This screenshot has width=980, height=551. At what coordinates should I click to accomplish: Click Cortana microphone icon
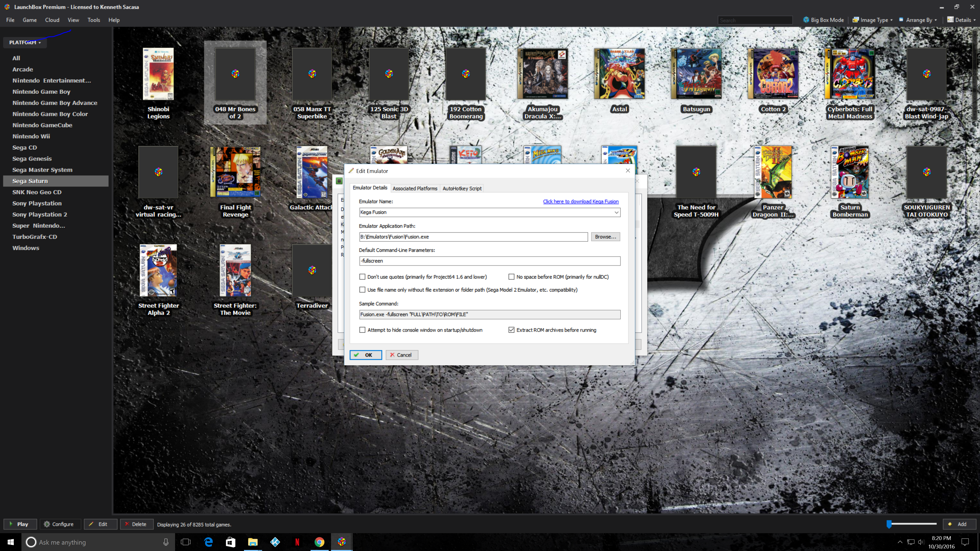(x=166, y=542)
